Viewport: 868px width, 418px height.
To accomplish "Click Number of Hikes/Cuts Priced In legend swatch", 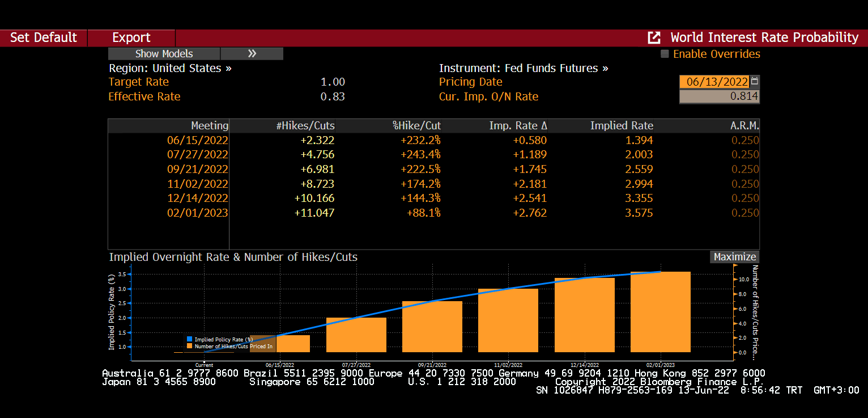I will [190, 346].
